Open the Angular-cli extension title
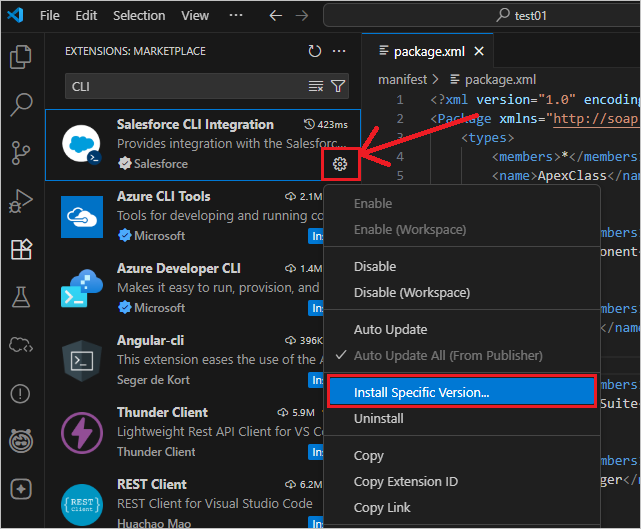Image resolution: width=641 pixels, height=529 pixels. click(x=150, y=340)
